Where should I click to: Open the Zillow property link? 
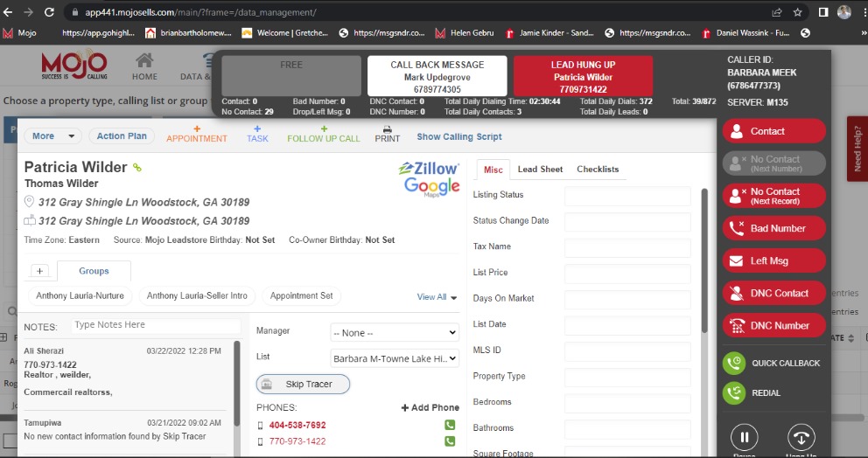pyautogui.click(x=428, y=168)
